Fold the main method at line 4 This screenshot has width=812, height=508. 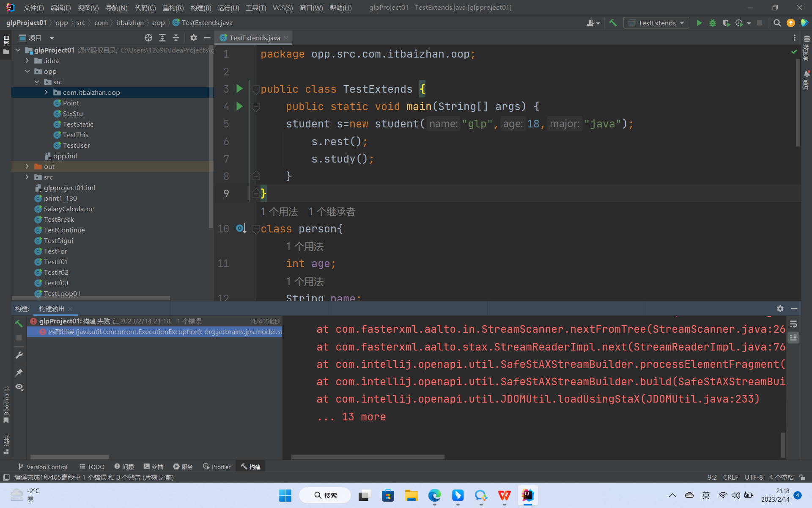[x=256, y=106]
